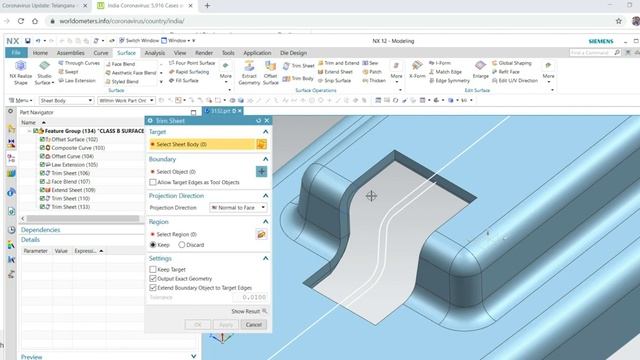Select the Keep region radio button
Viewport: 640px width, 360px height.
(153, 245)
